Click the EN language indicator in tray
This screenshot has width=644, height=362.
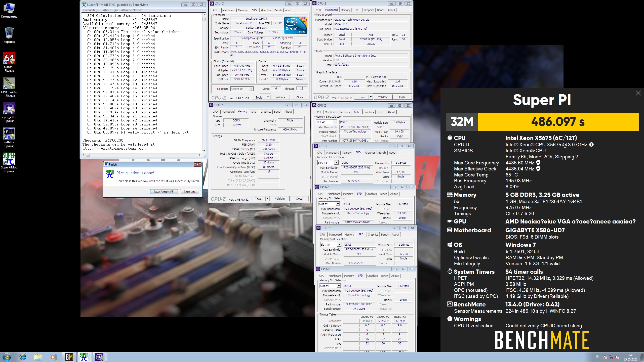[x=597, y=356]
